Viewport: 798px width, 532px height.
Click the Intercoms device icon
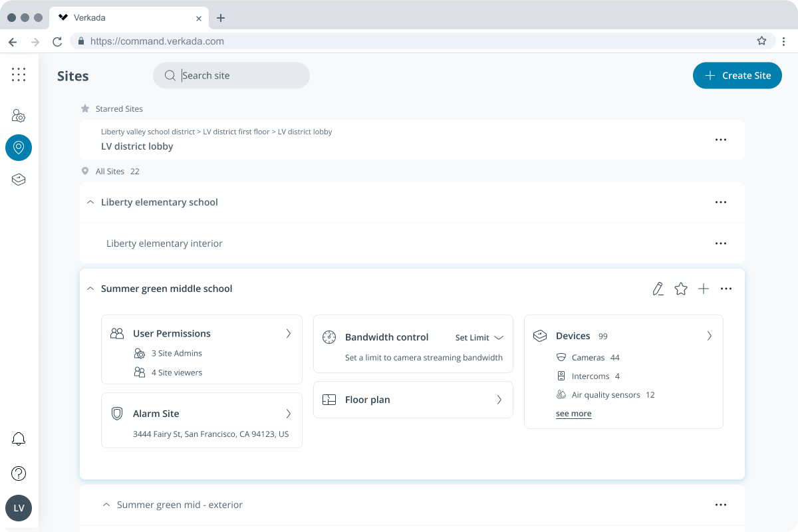point(561,376)
